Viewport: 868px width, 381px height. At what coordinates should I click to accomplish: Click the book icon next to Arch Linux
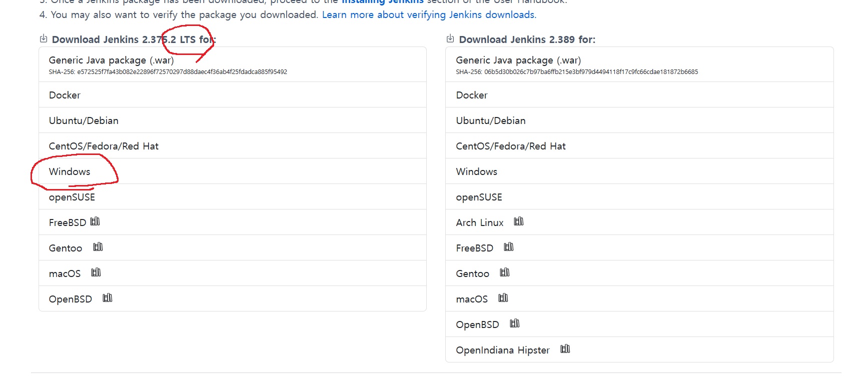tap(519, 221)
